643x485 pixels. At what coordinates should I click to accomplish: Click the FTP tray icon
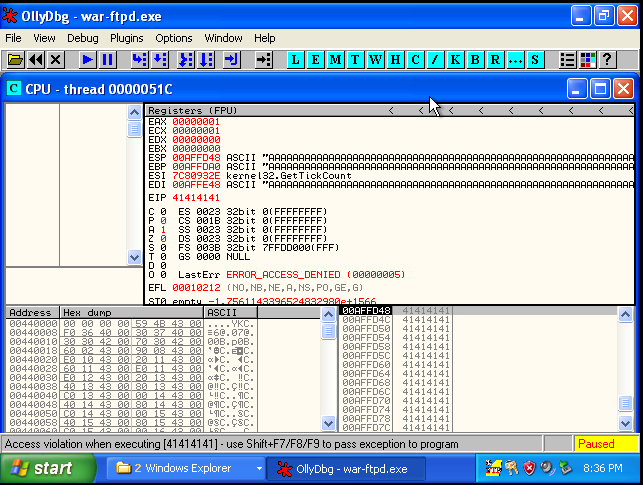[493, 468]
